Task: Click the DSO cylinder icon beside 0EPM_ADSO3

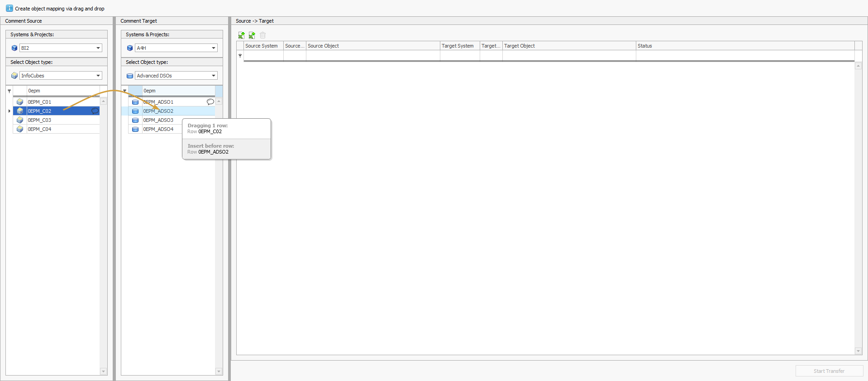Action: click(x=135, y=120)
